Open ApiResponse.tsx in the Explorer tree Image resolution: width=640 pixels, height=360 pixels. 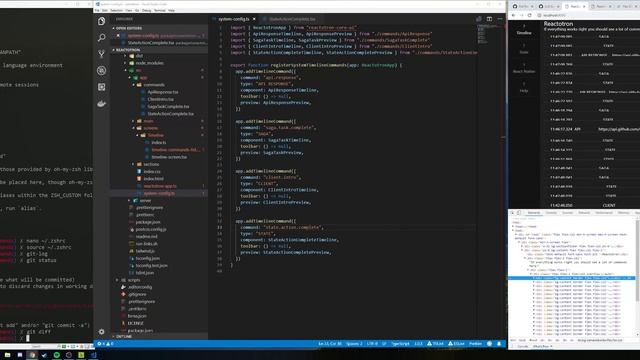162,92
